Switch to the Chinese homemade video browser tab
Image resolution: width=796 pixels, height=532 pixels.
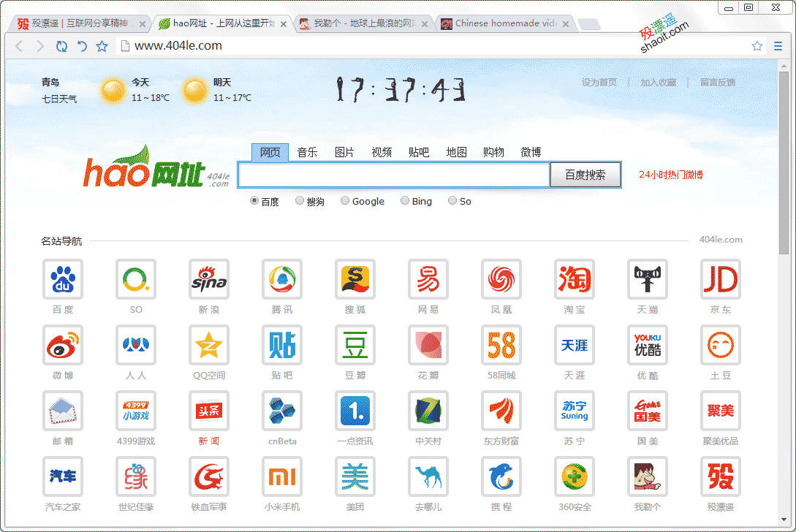[x=504, y=23]
